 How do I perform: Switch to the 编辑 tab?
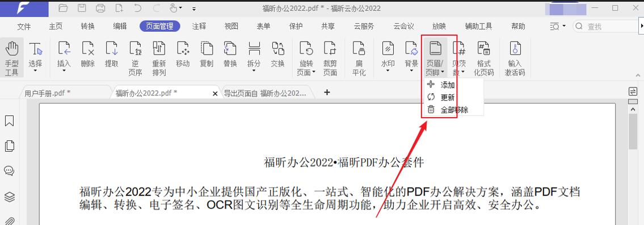point(120,26)
